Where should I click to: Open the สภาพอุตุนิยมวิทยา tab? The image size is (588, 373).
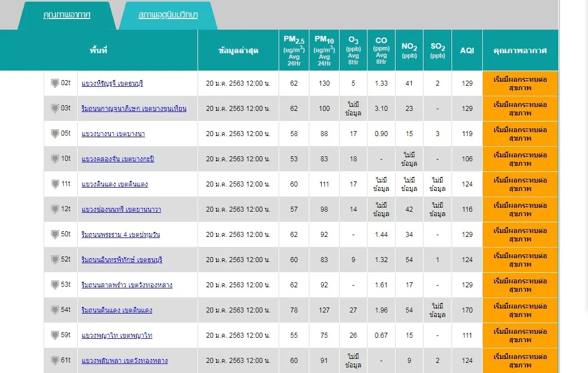click(x=167, y=15)
